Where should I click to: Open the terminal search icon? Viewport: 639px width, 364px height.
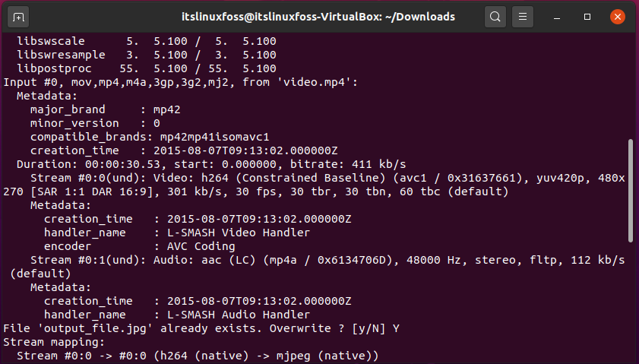pyautogui.click(x=495, y=17)
